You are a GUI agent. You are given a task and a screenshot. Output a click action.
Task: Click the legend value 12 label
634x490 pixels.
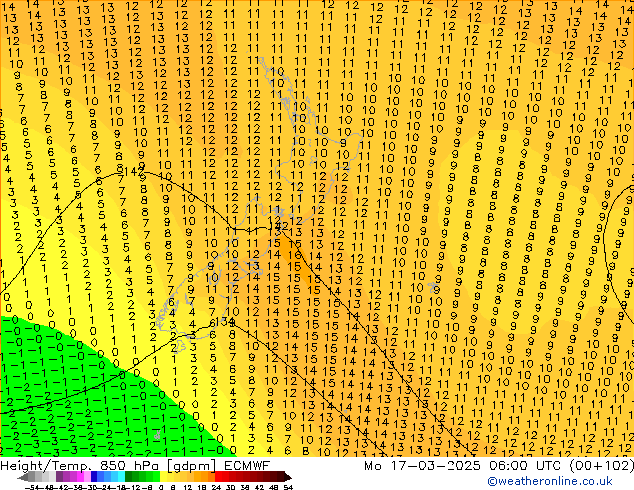click(x=188, y=487)
